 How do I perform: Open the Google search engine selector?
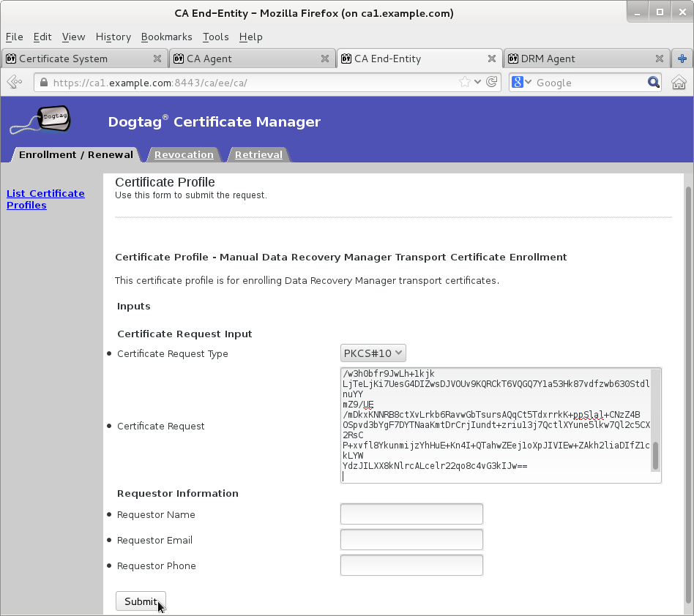(x=521, y=82)
